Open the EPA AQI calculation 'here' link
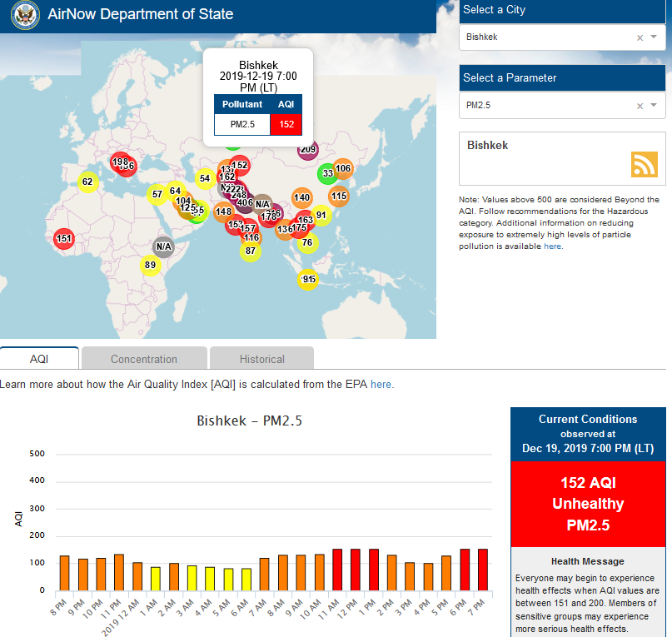This screenshot has height=637, width=672. pyautogui.click(x=381, y=385)
